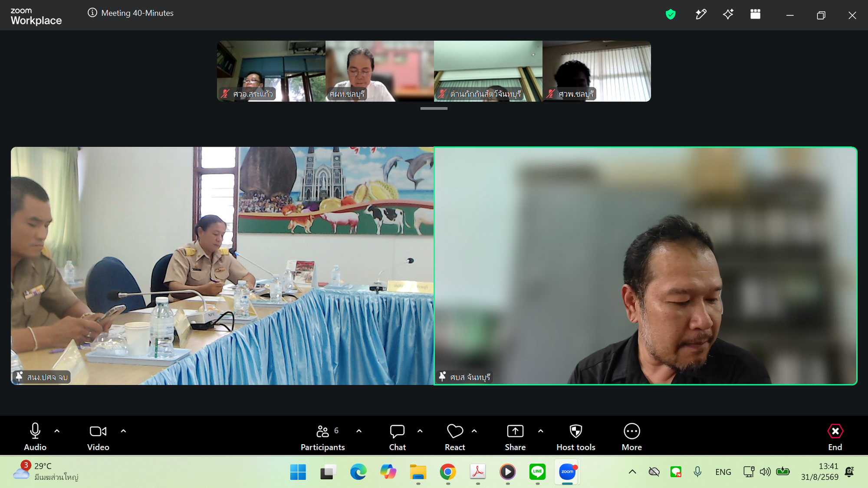Click the thumbnail strip divider handle
This screenshot has height=488, width=868.
(x=434, y=108)
